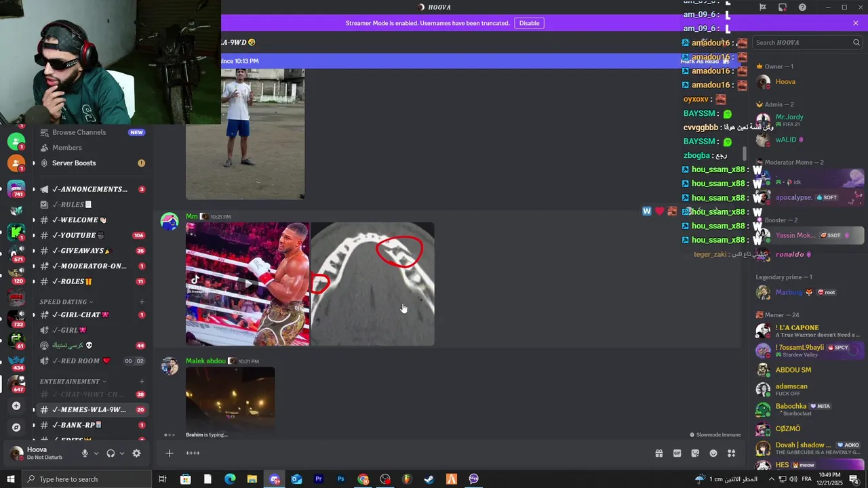
Task: Open server with 434 notifications badge
Action: pyautogui.click(x=16, y=362)
